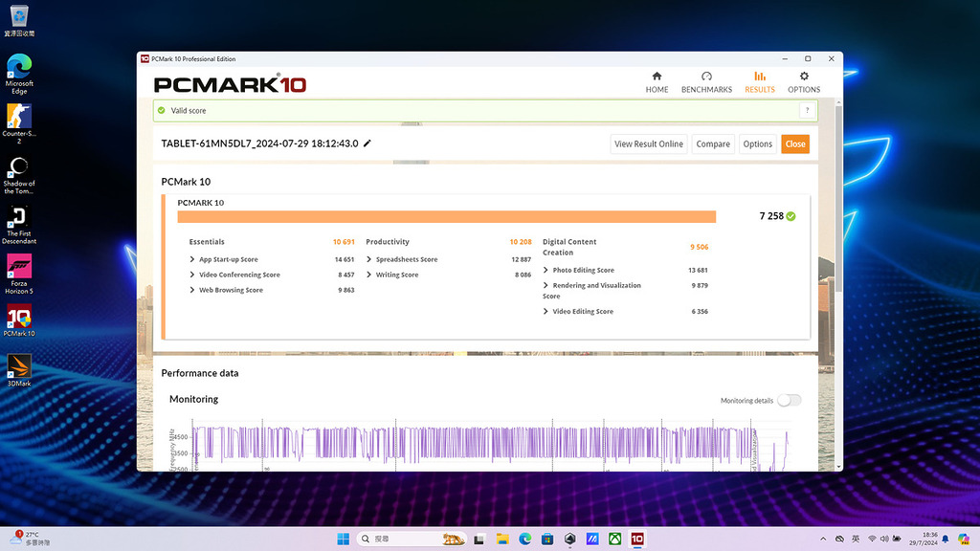Expand the Spreadsheets Score row
This screenshot has width=980, height=551.
(x=369, y=259)
